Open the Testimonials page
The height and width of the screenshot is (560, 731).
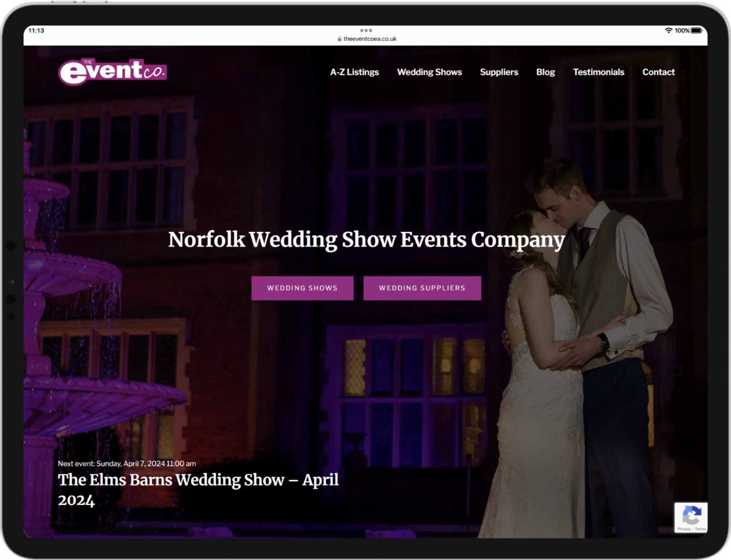(598, 72)
